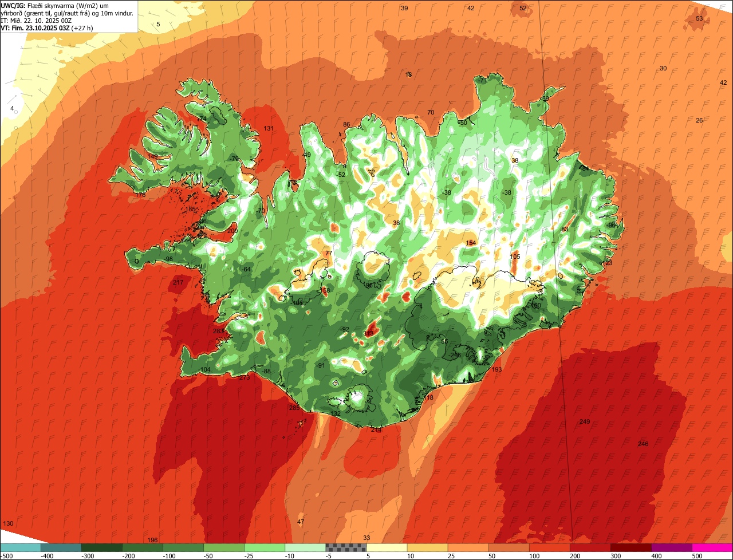This screenshot has width=733, height=560.
Task: Click the map value -49
Action: [x=306, y=155]
